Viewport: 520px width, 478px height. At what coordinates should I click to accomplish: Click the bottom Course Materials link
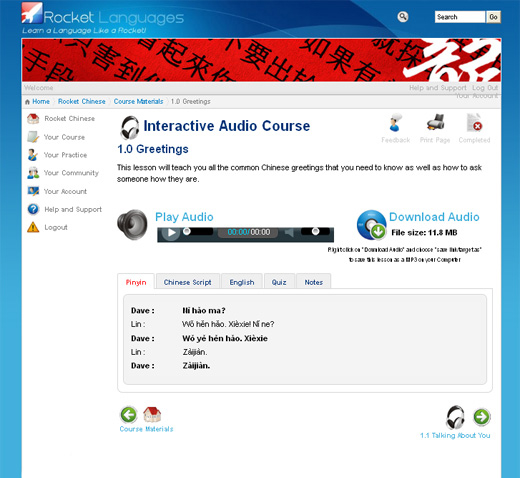point(146,429)
